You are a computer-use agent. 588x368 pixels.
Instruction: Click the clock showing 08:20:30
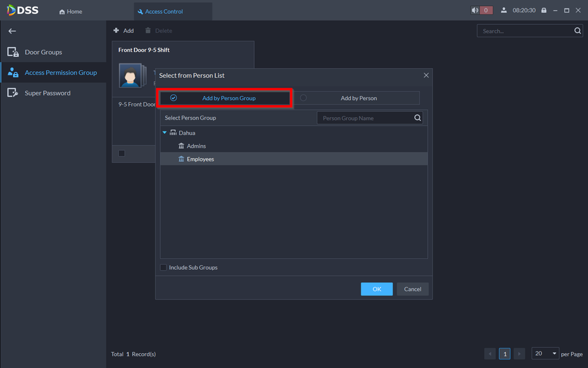click(x=524, y=10)
